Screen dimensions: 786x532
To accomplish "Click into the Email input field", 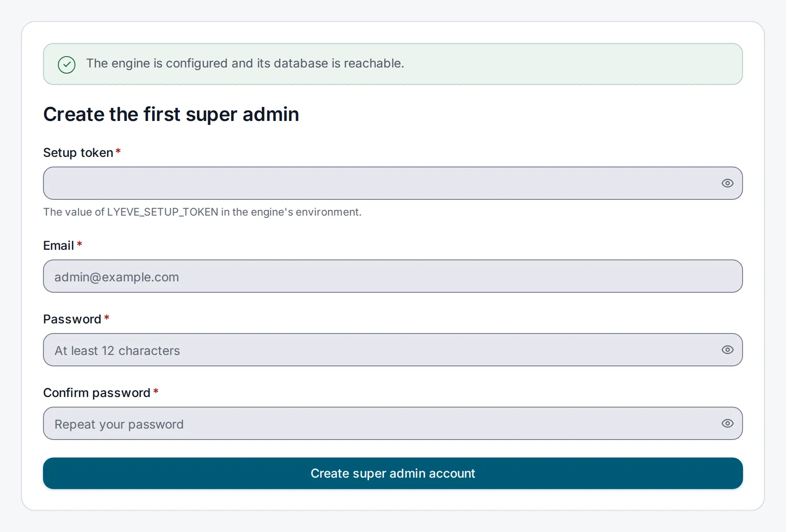I will coord(393,276).
